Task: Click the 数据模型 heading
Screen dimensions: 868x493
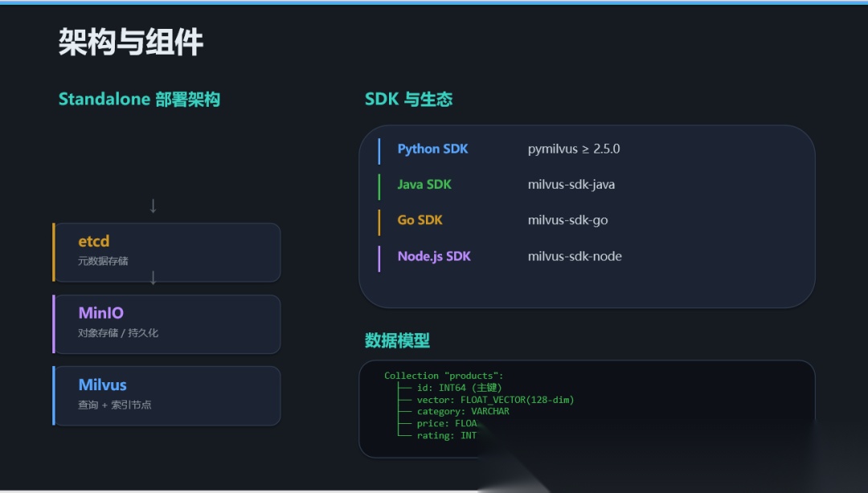Action: 397,340
